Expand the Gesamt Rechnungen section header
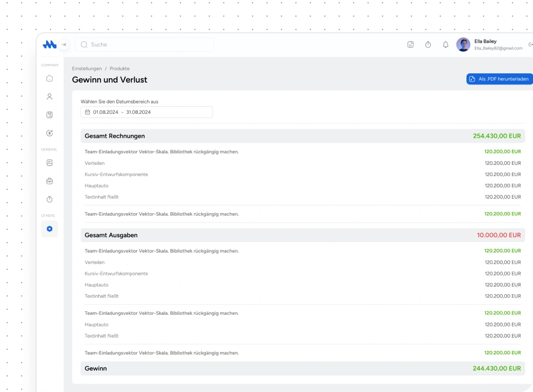Viewport: 533px width, 392px height. click(303, 136)
